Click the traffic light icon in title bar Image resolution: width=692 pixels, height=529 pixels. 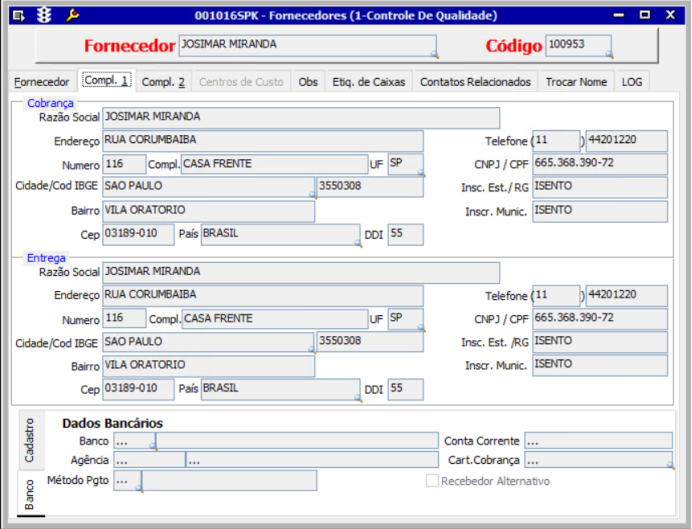click(44, 15)
